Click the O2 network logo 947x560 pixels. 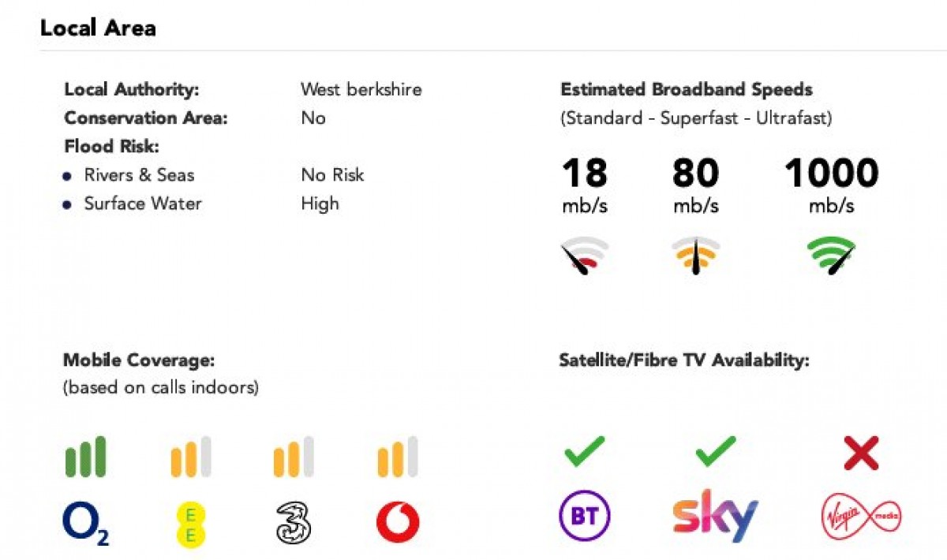85,524
